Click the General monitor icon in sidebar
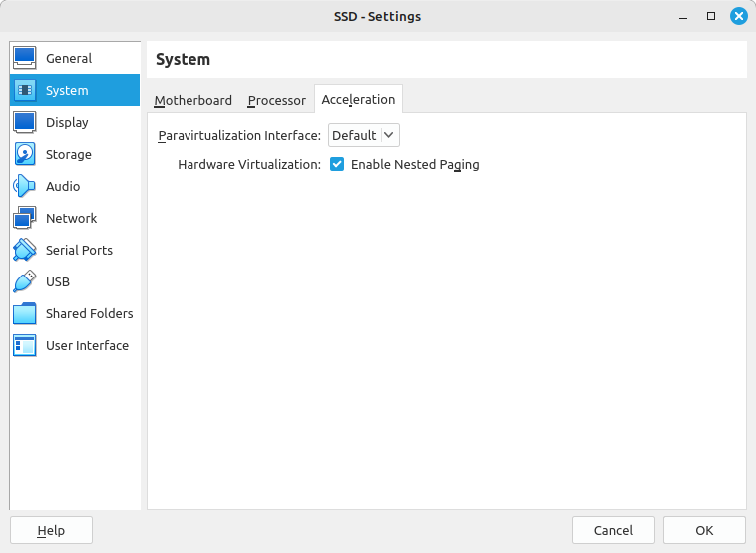This screenshot has width=756, height=553. (25, 58)
